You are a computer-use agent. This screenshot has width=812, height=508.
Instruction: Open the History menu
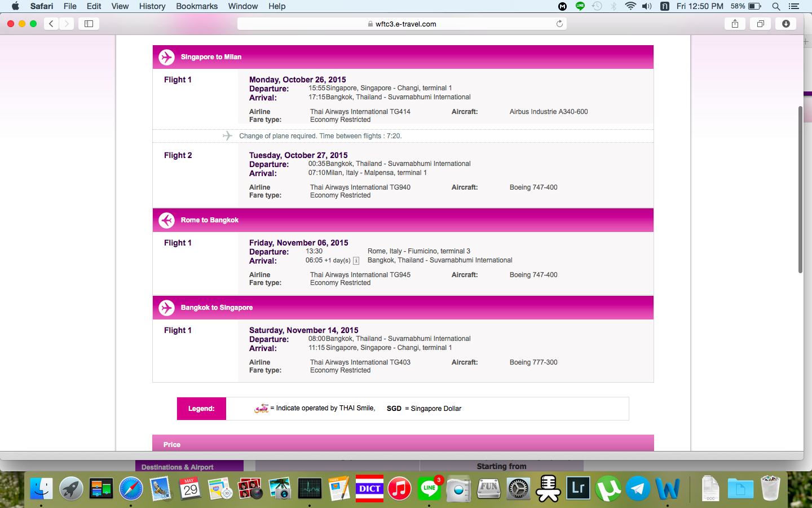click(152, 6)
